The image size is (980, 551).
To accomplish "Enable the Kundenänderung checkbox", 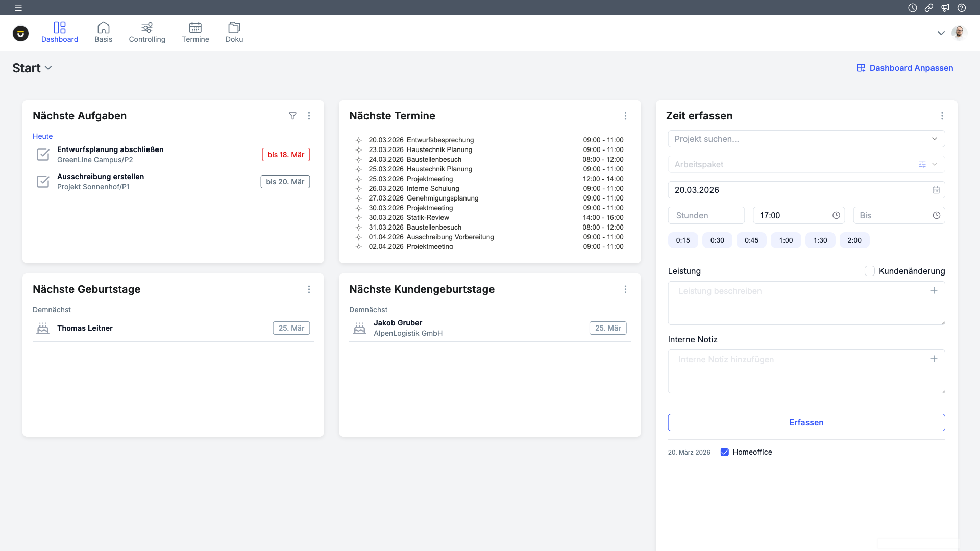I will tap(870, 271).
